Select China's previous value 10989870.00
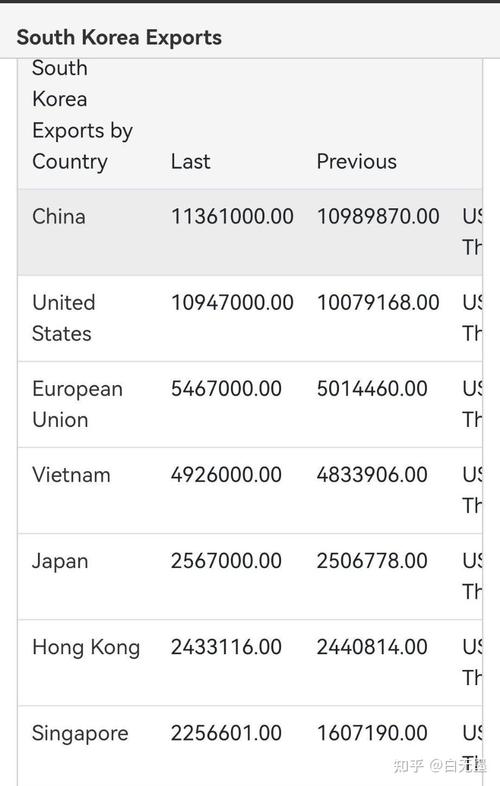The height and width of the screenshot is (786, 500). (378, 217)
